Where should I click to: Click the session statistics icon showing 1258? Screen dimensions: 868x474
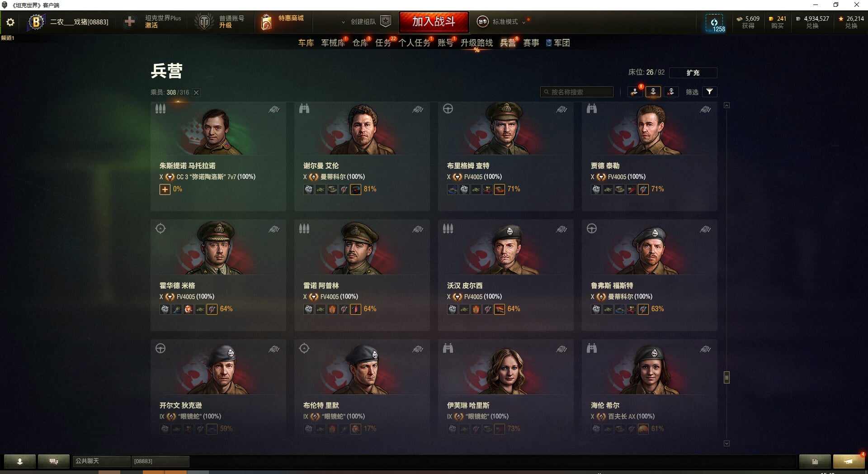[x=714, y=23]
